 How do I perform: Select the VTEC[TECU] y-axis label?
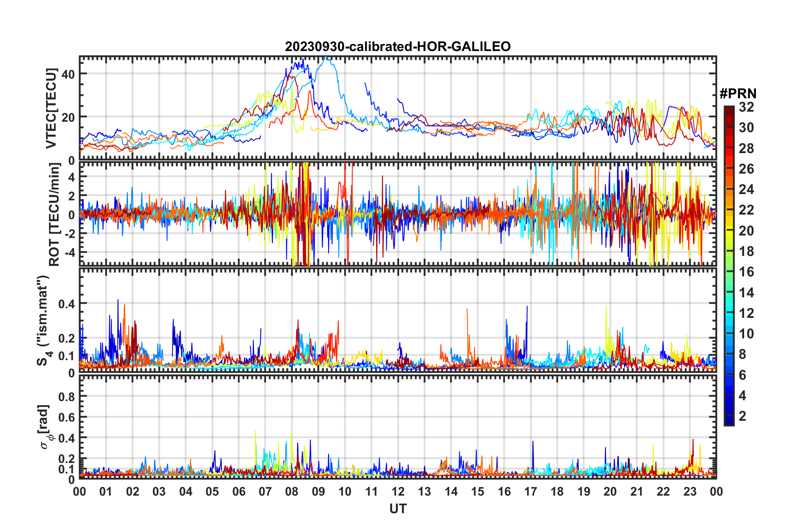[51, 109]
